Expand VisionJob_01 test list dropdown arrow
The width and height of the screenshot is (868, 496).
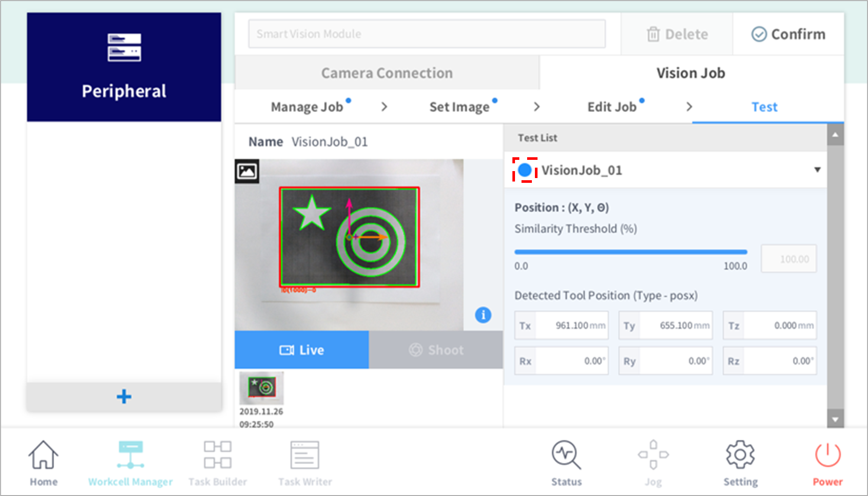[817, 170]
